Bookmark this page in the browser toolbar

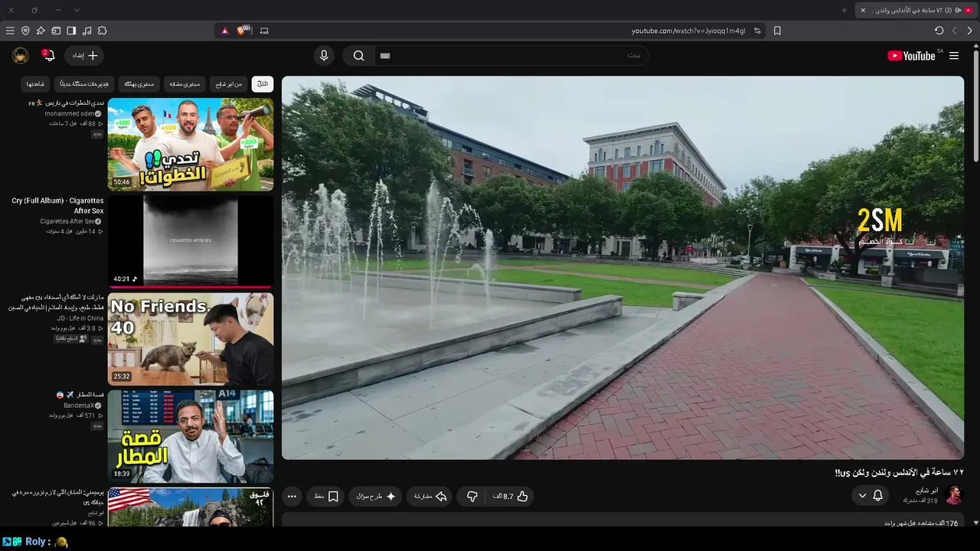click(x=777, y=31)
